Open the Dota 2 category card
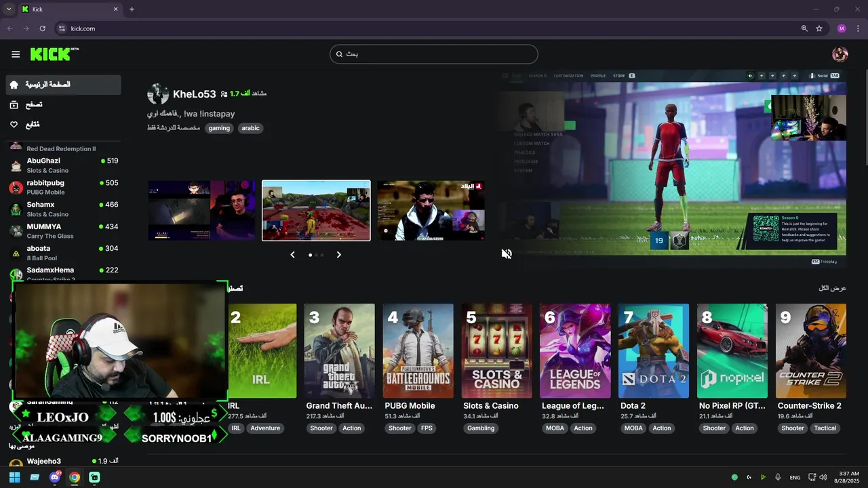The width and height of the screenshot is (868, 488). coord(654,351)
